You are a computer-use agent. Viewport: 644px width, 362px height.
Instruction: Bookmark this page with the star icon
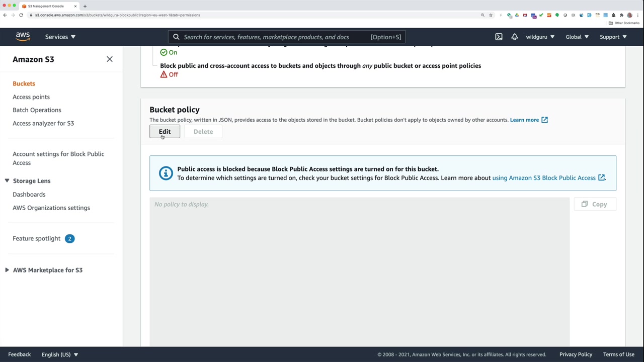coord(491,15)
